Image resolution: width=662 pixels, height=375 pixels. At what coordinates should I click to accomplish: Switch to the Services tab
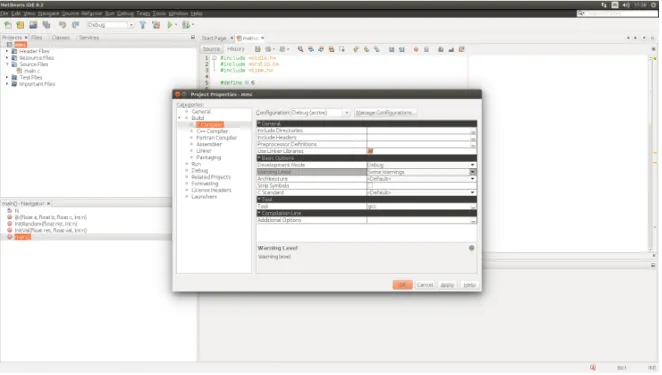[89, 38]
